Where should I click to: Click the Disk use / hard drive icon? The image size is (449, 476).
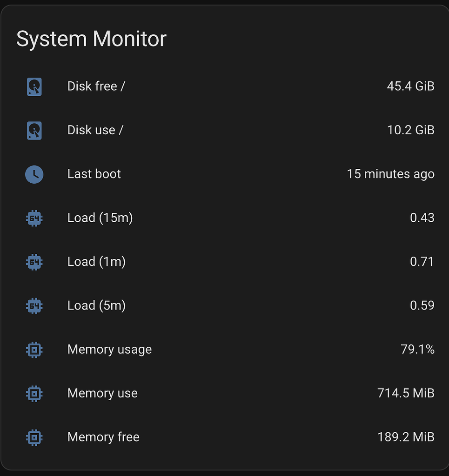point(34,130)
